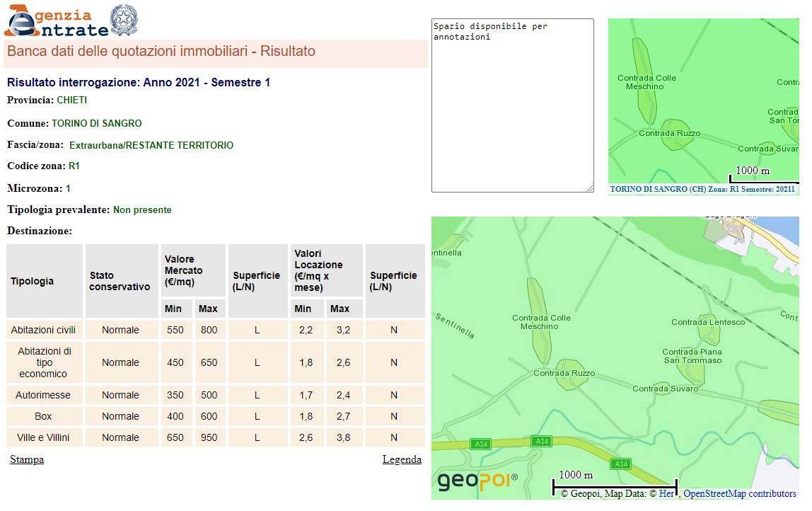Grab the annotation box resize handle
Viewport: 812px width, 511px height.
(590, 188)
